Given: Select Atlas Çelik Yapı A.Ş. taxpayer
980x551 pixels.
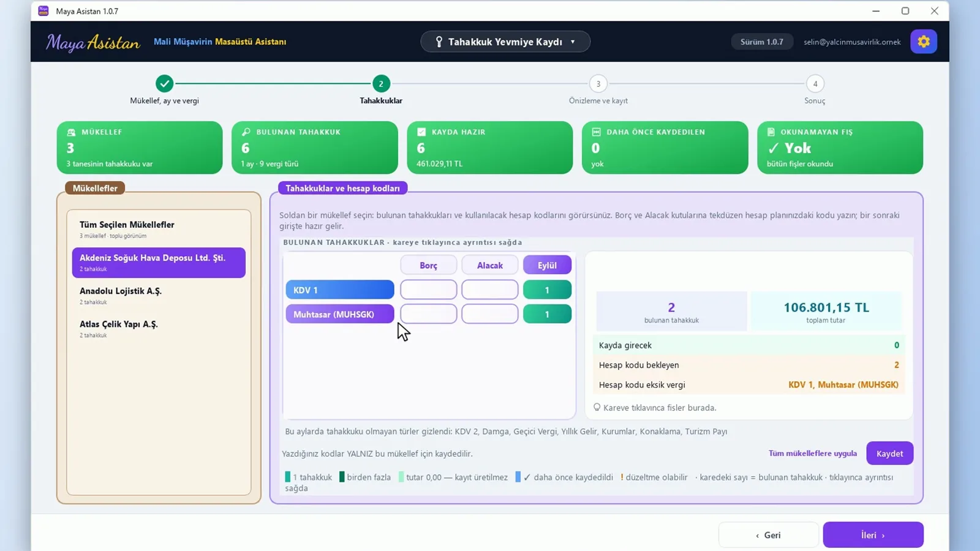Looking at the screenshot, I should tap(159, 329).
